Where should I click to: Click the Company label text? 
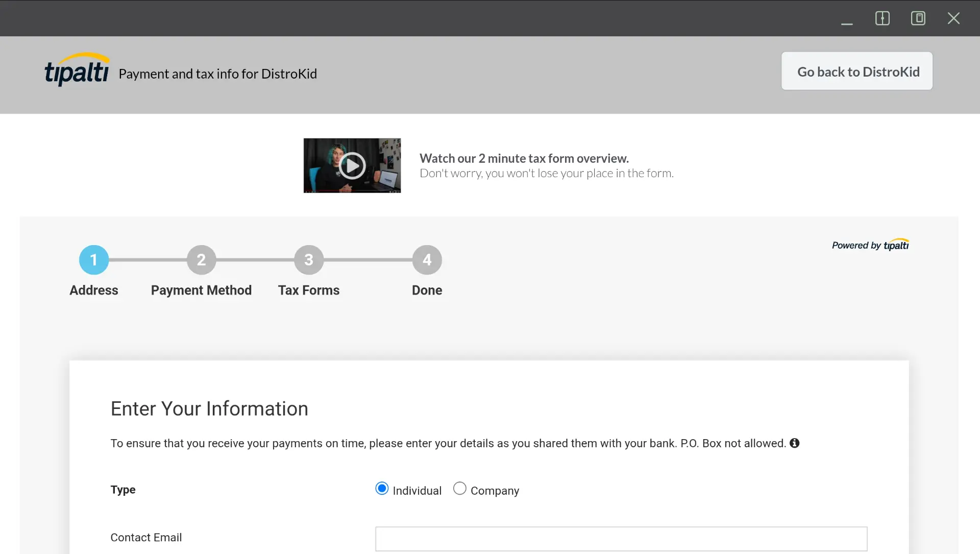click(x=495, y=491)
